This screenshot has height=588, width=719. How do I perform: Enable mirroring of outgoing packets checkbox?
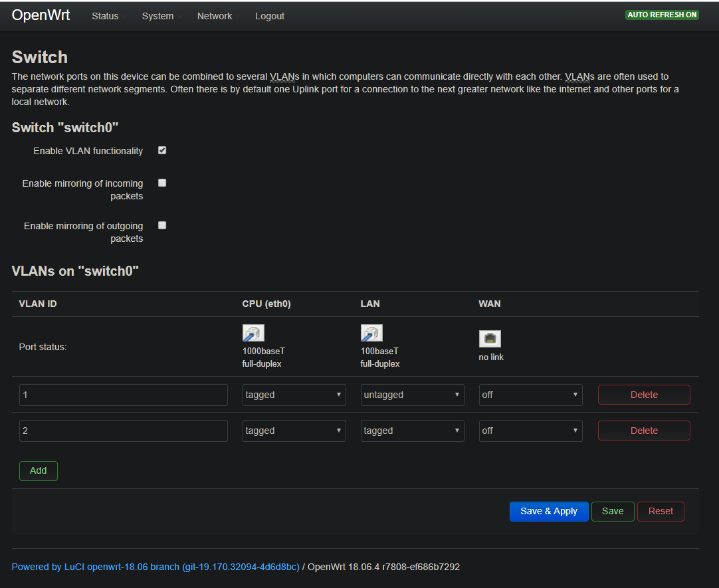[162, 225]
